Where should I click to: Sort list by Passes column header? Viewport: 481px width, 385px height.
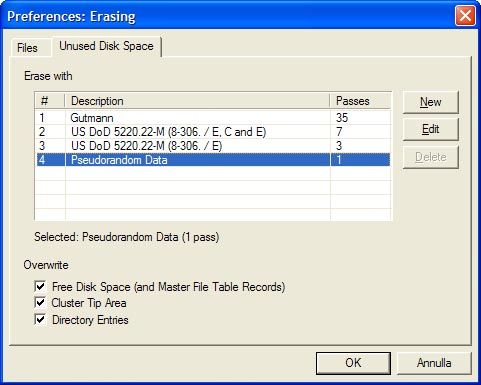click(360, 101)
